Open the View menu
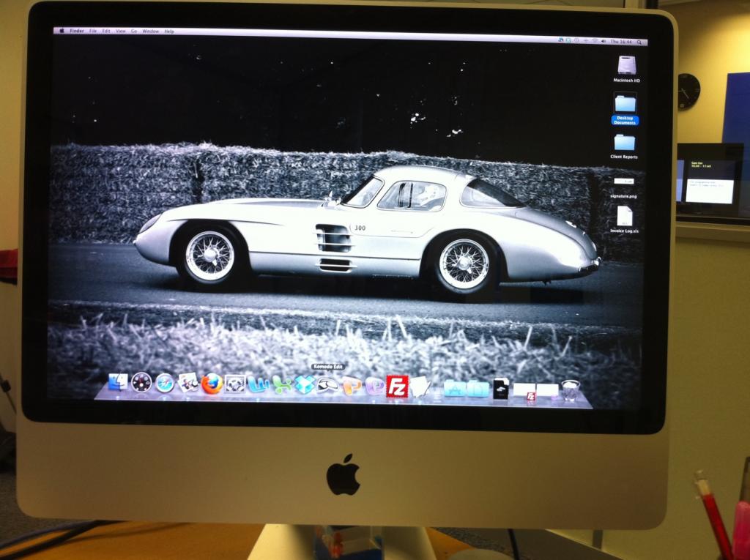Image resolution: width=750 pixels, height=560 pixels. click(x=121, y=31)
